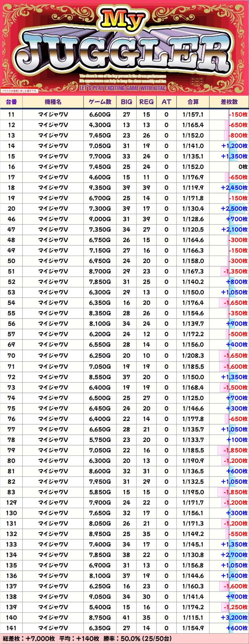Click the BIG column header
This screenshot has height=644, width=249.
click(x=126, y=102)
